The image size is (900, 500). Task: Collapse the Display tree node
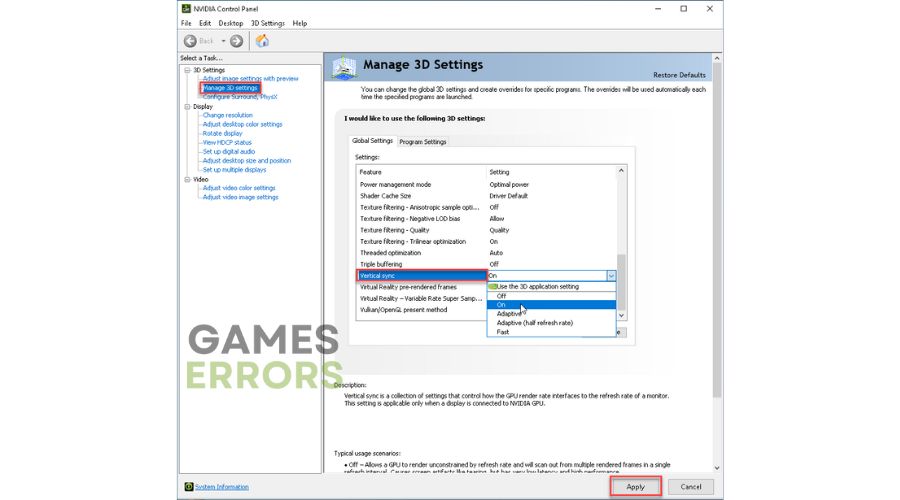coord(187,107)
